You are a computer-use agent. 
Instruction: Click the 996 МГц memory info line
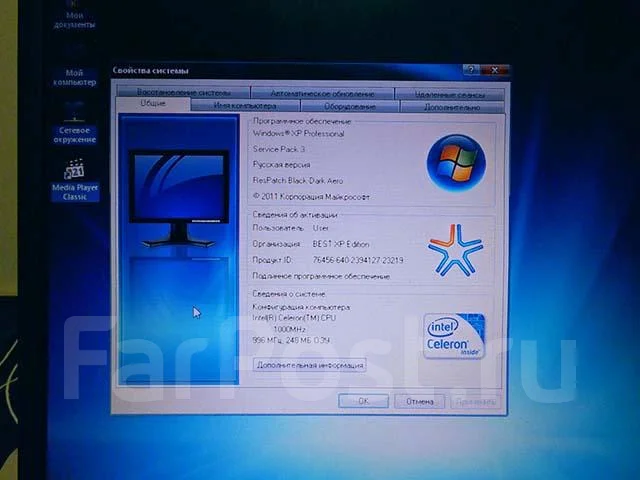click(x=291, y=340)
